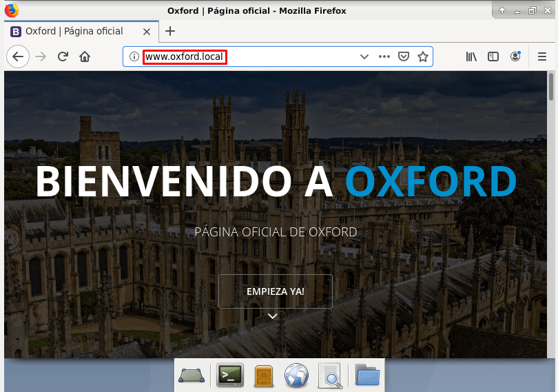
Task: Save page to Pocket
Action: tap(404, 56)
